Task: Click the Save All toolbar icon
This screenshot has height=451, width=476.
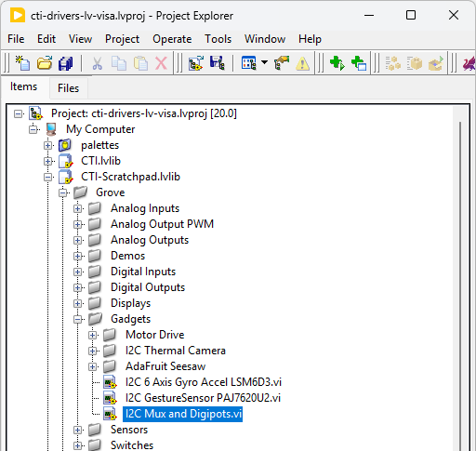Action: click(x=65, y=63)
